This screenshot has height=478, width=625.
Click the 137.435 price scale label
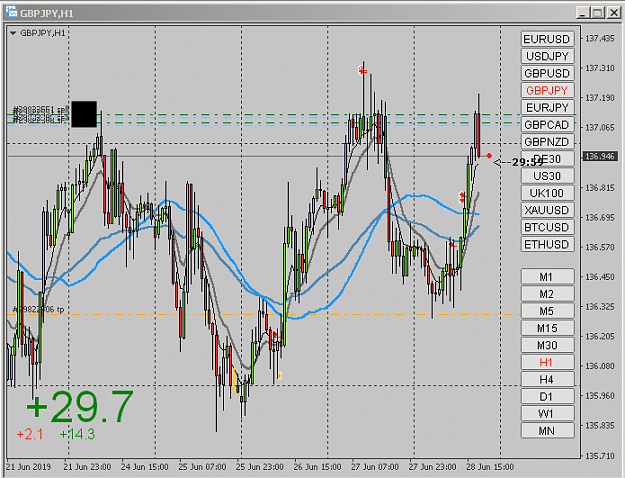pos(599,38)
